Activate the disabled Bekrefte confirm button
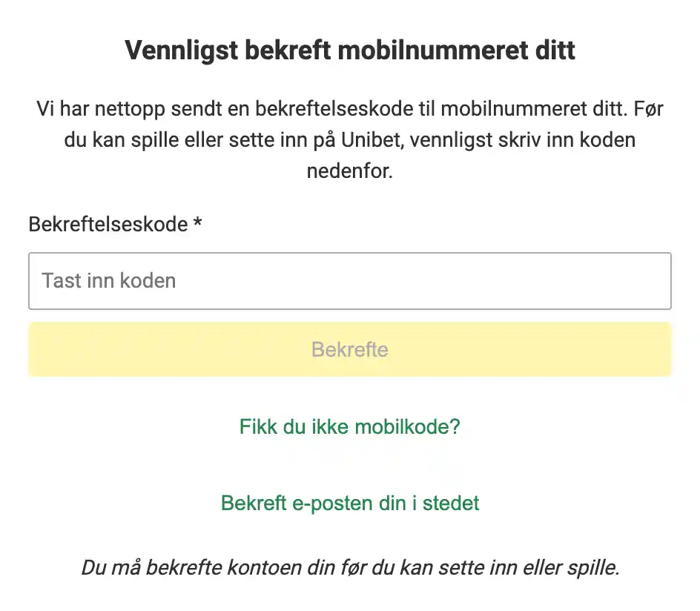The height and width of the screenshot is (611, 700). (350, 349)
